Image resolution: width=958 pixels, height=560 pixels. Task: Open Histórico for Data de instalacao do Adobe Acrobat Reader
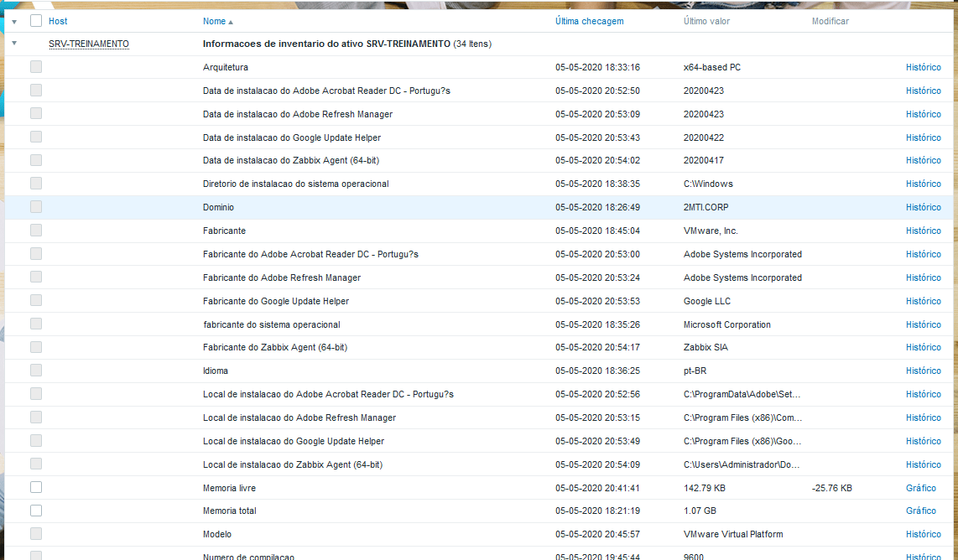(x=923, y=91)
